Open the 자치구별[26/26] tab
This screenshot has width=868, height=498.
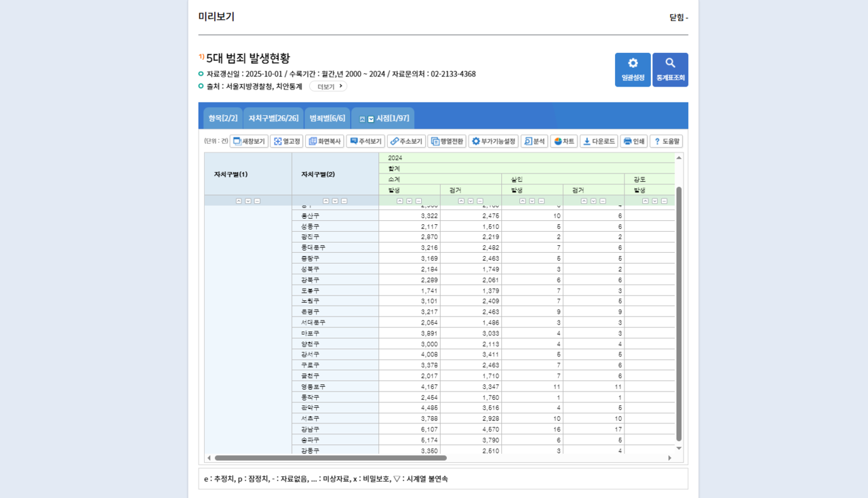273,118
